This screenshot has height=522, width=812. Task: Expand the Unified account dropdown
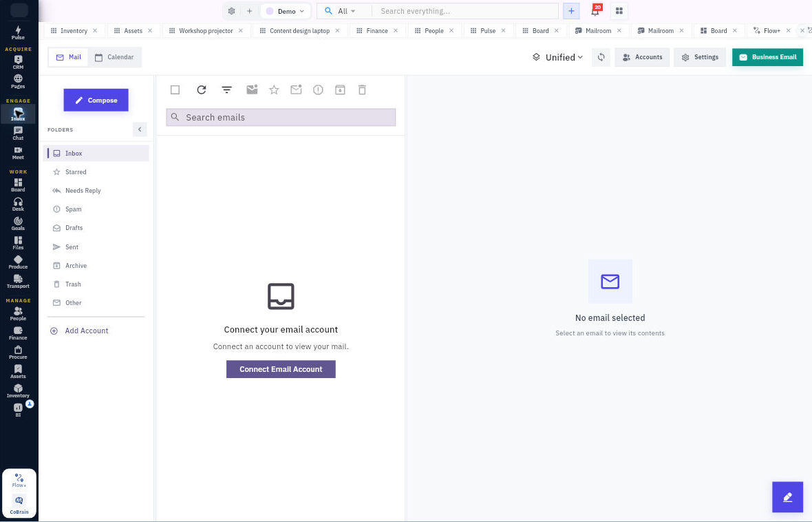tap(557, 57)
